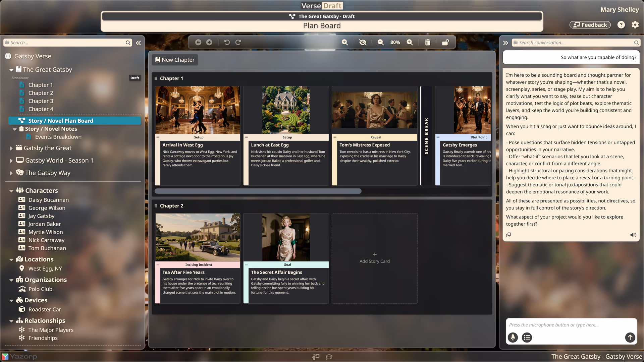Open Jay Gatsby character
Viewport: 644px width, 362px height.
[x=41, y=216]
